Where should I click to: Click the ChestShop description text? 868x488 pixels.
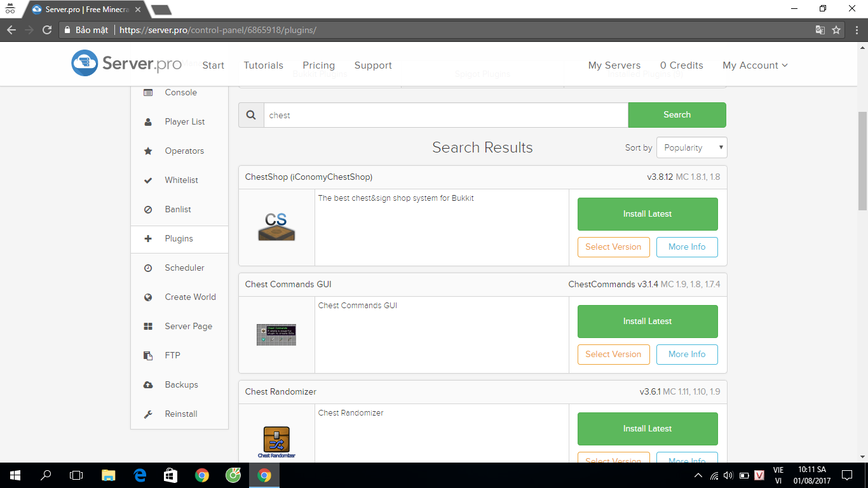[x=396, y=198]
